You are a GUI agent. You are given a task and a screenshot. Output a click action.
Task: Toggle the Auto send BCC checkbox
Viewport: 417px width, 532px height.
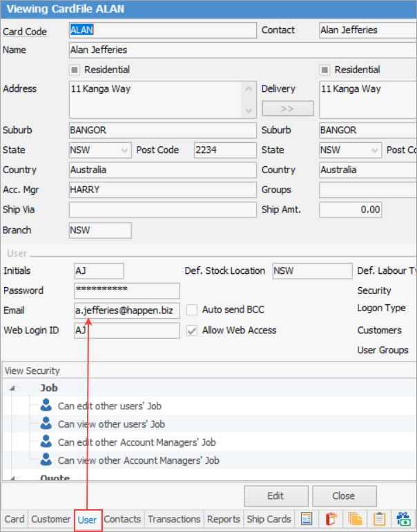(192, 311)
